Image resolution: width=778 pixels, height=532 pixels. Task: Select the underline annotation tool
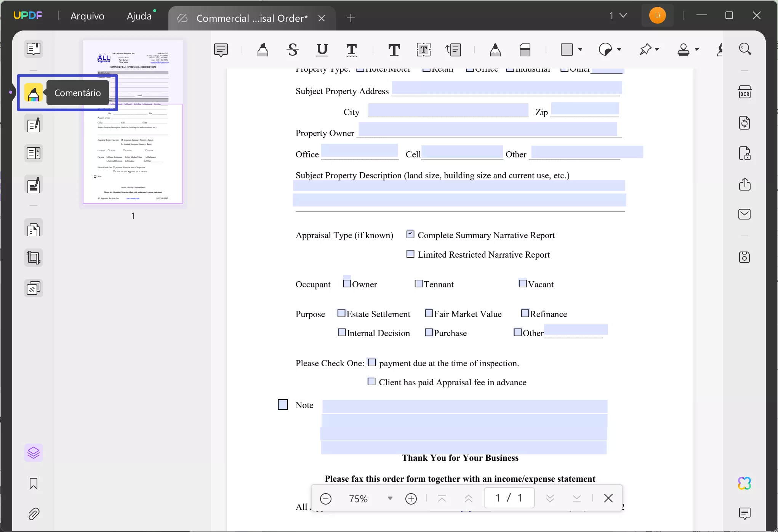tap(322, 50)
